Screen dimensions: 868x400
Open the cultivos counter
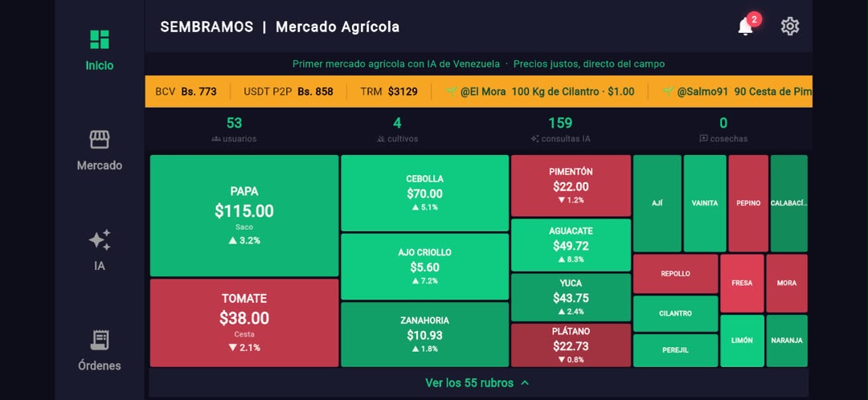(397, 130)
